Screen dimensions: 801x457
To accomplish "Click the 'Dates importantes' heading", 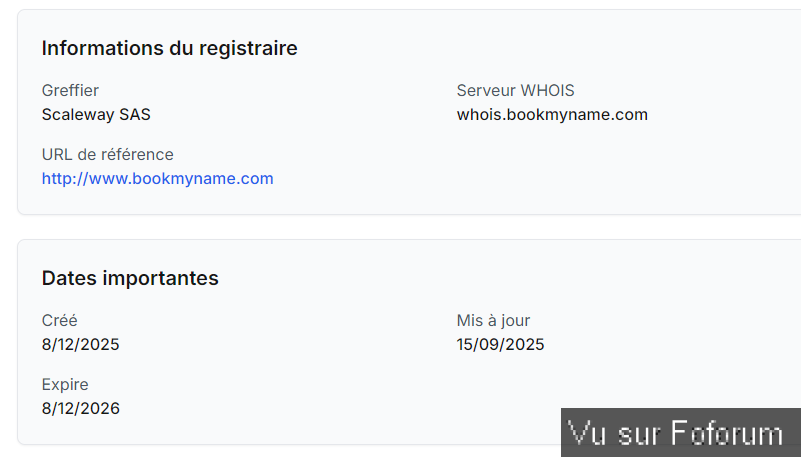I will pyautogui.click(x=130, y=278).
